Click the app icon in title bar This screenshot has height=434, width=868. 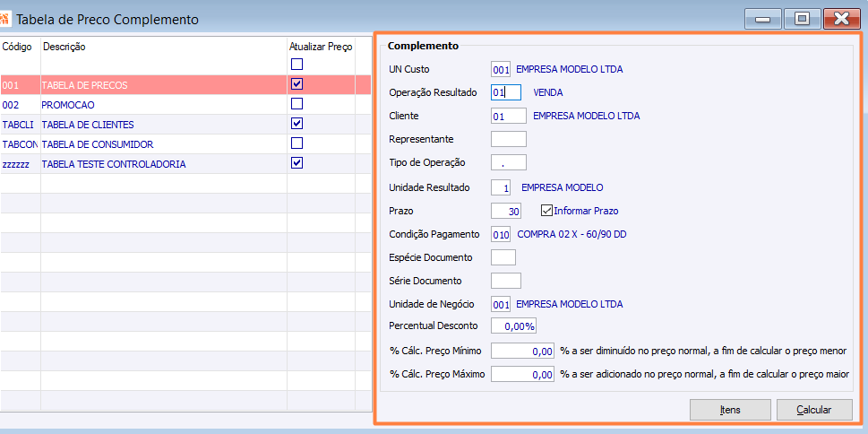(4, 20)
